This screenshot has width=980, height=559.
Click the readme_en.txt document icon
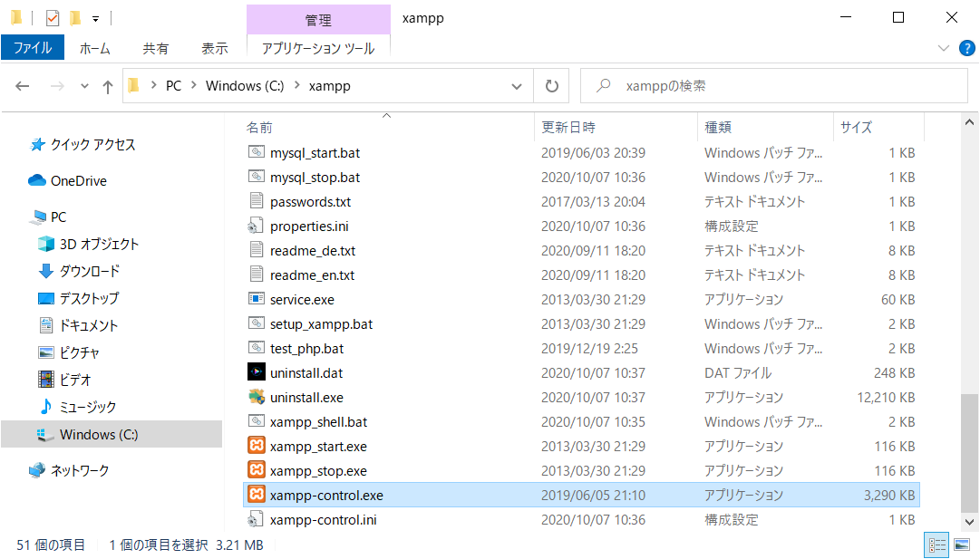click(x=257, y=275)
